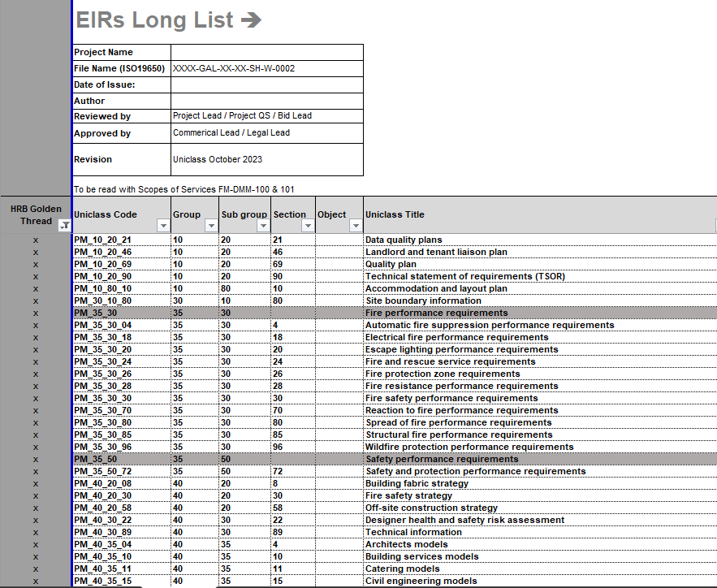Image resolution: width=717 pixels, height=588 pixels.
Task: Select cell PM_35_30_28
Action: click(122, 386)
